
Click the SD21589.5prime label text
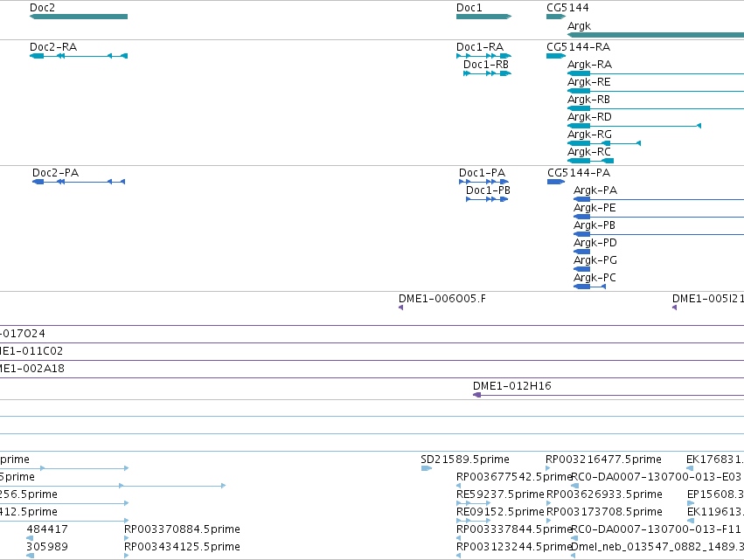[465, 460]
